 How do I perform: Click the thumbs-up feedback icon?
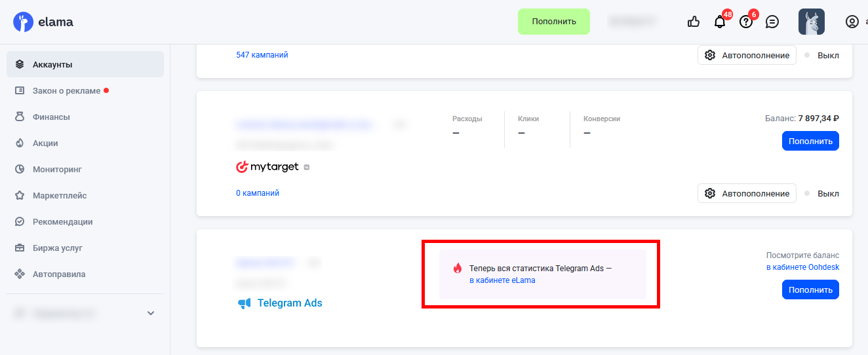(694, 22)
